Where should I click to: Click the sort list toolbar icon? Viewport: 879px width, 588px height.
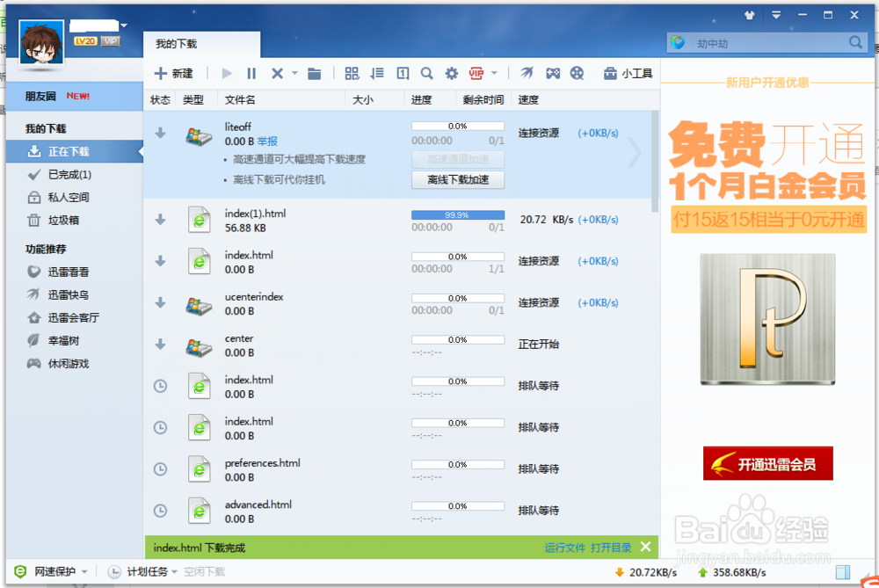click(377, 74)
